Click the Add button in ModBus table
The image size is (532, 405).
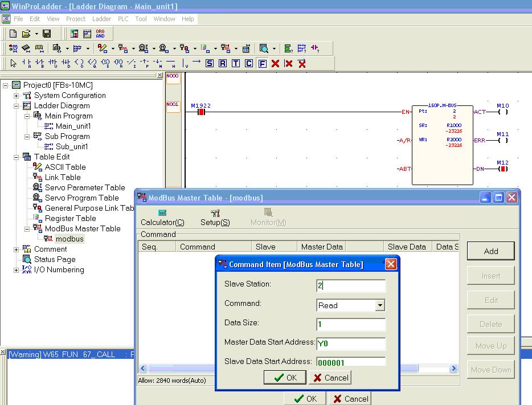pyautogui.click(x=490, y=251)
